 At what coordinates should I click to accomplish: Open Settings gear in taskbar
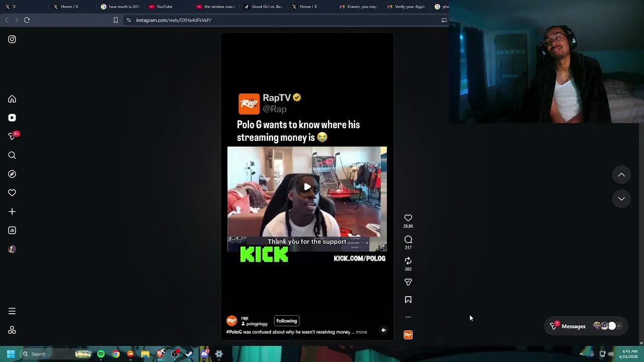pos(219,354)
